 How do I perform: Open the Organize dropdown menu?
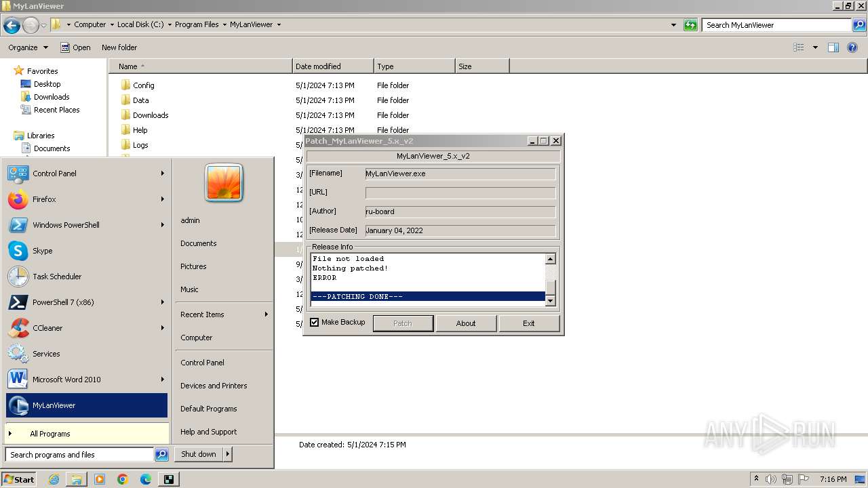click(28, 47)
